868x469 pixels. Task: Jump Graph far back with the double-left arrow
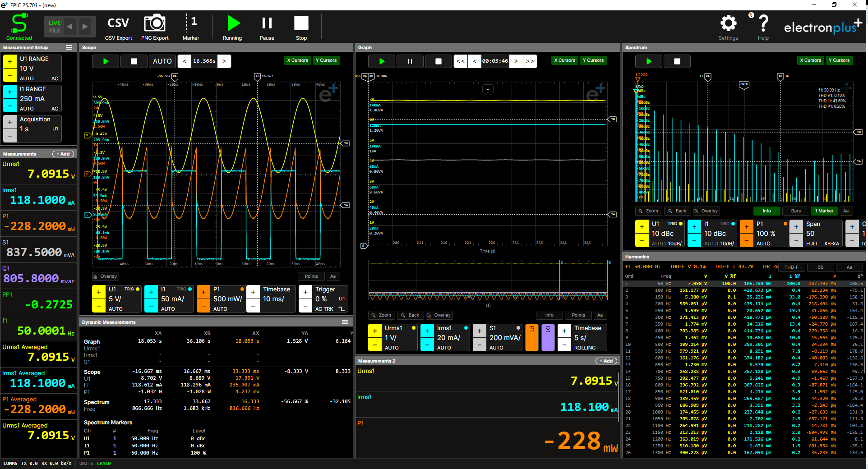point(461,61)
